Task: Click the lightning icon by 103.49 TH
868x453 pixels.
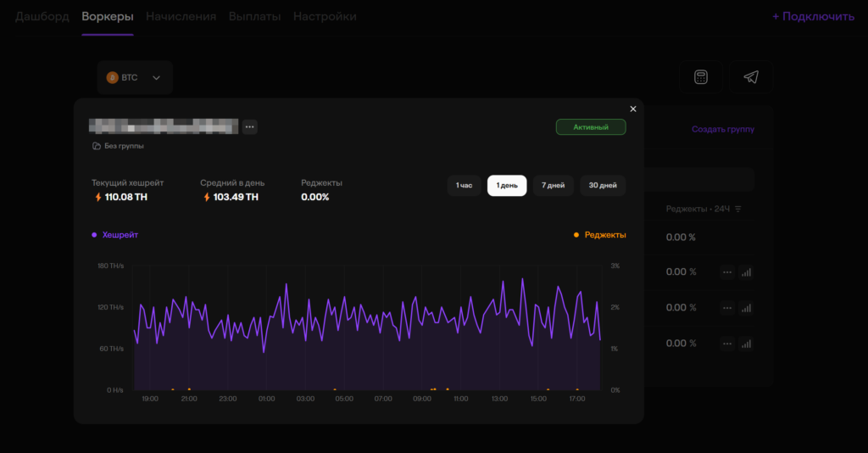Action: [x=206, y=197]
